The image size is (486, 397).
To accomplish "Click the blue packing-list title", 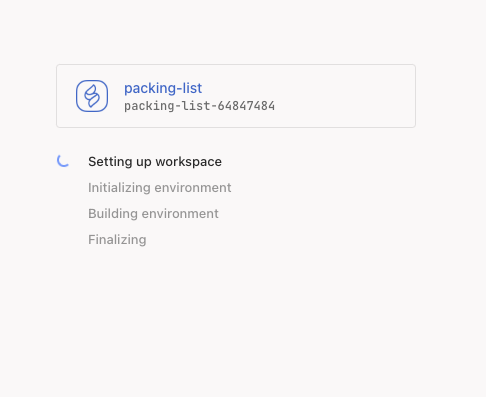I will 163,88.
